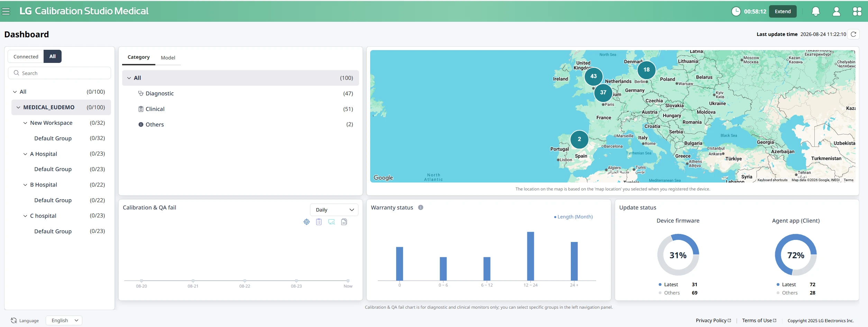Click the map cluster marker showing 18
The image size is (868, 327).
click(647, 69)
